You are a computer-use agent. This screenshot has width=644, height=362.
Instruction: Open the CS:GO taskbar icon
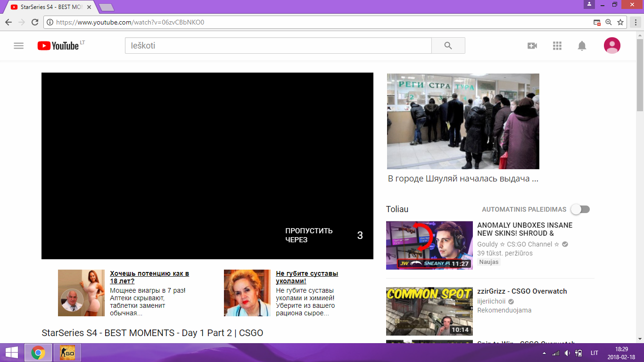click(x=67, y=353)
